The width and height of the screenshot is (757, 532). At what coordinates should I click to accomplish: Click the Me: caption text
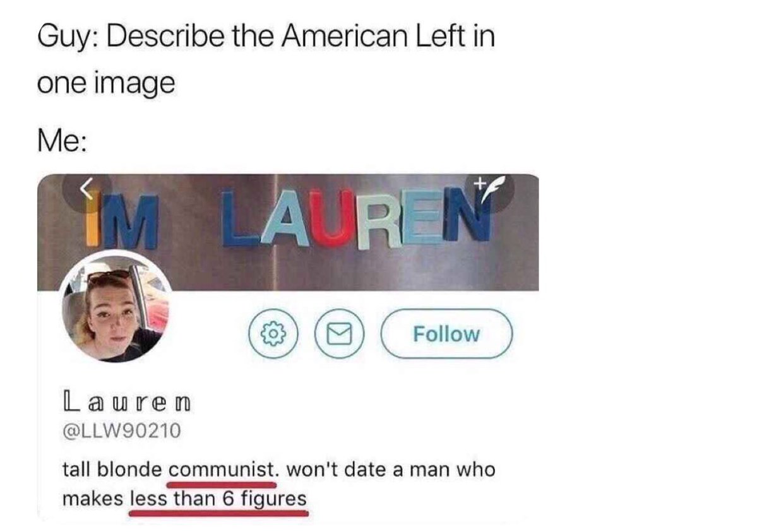[x=63, y=141]
